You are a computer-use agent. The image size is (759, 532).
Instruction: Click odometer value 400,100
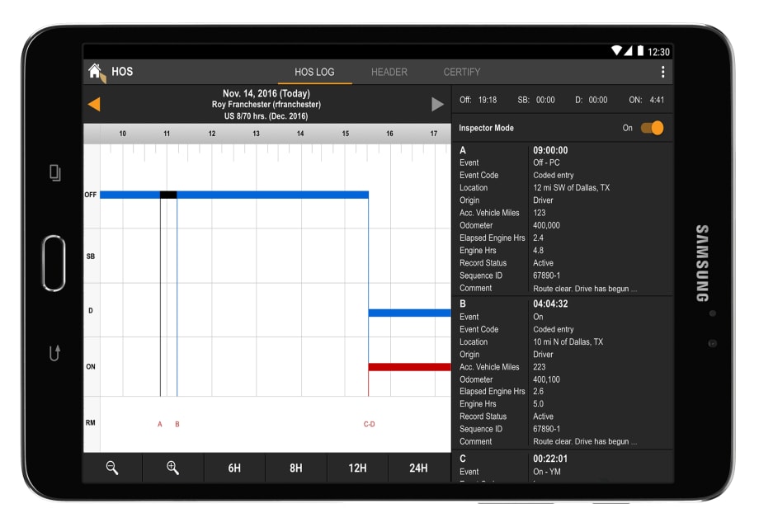(546, 379)
